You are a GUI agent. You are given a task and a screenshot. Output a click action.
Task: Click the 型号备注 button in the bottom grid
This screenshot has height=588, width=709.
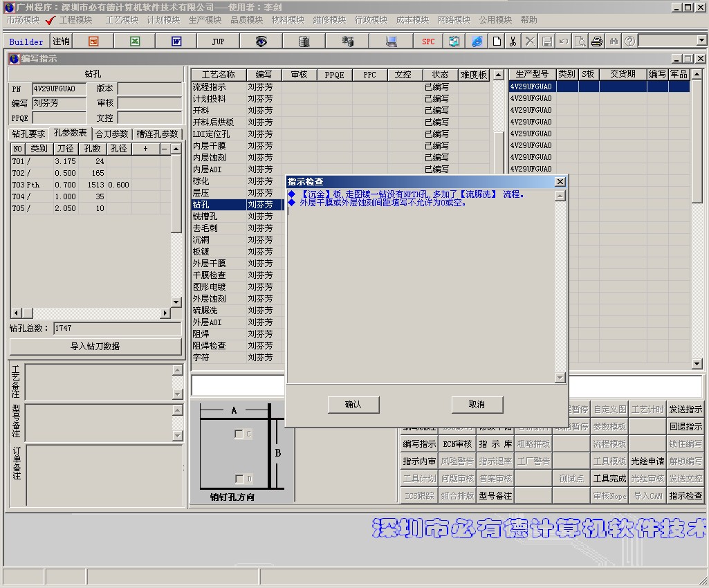point(495,496)
